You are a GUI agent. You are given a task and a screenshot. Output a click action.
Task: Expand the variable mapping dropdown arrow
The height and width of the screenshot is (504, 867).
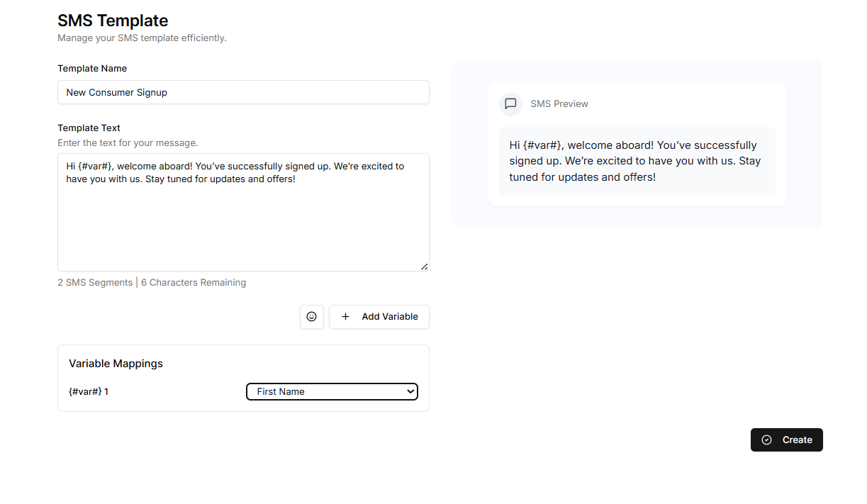tap(410, 391)
